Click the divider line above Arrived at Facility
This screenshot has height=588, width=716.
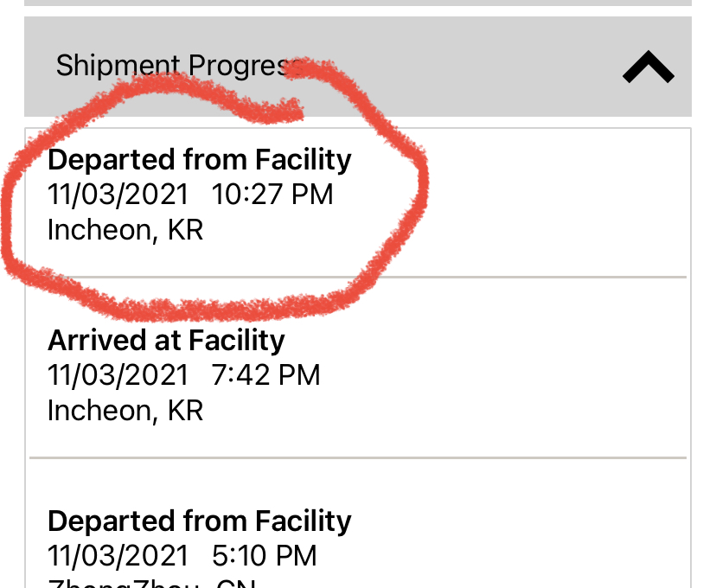coord(519,278)
